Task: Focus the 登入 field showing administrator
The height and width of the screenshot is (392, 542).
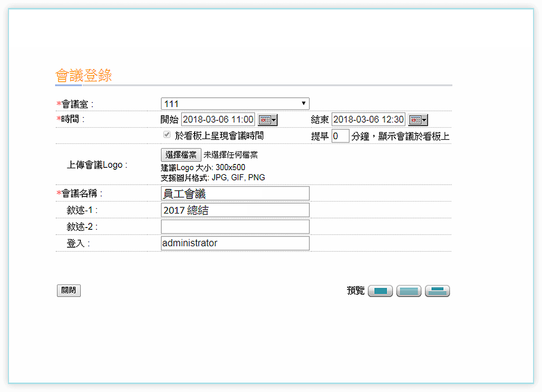Action: pos(235,243)
